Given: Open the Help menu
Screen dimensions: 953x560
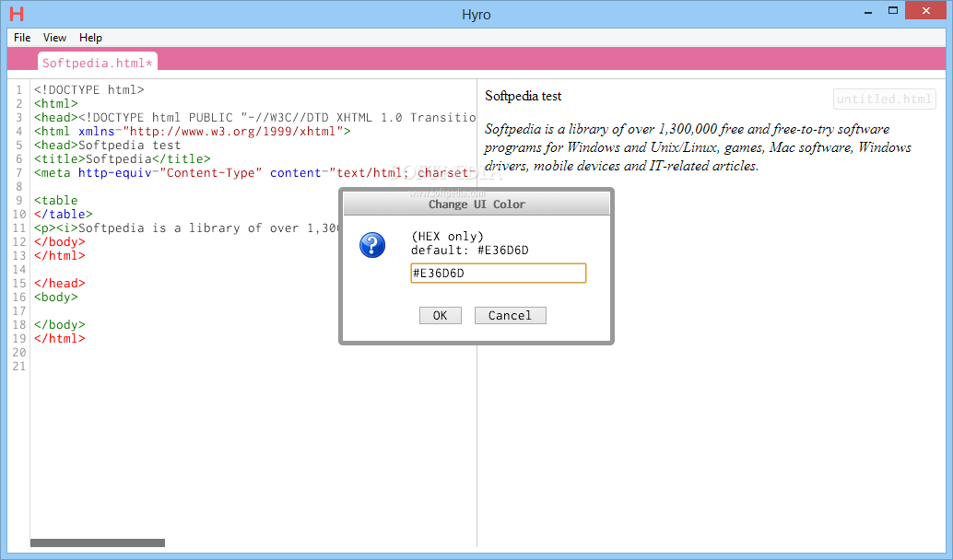Looking at the screenshot, I should pos(90,38).
